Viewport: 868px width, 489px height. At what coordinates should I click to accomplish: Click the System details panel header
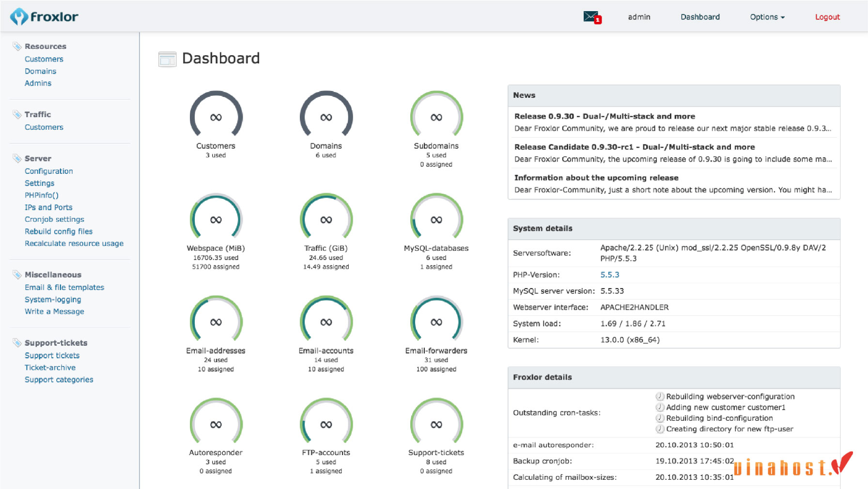pos(674,229)
